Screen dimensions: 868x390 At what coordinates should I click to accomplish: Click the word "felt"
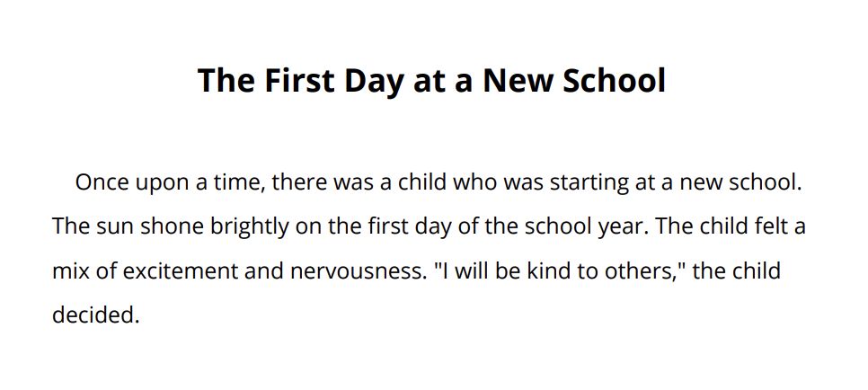765,226
